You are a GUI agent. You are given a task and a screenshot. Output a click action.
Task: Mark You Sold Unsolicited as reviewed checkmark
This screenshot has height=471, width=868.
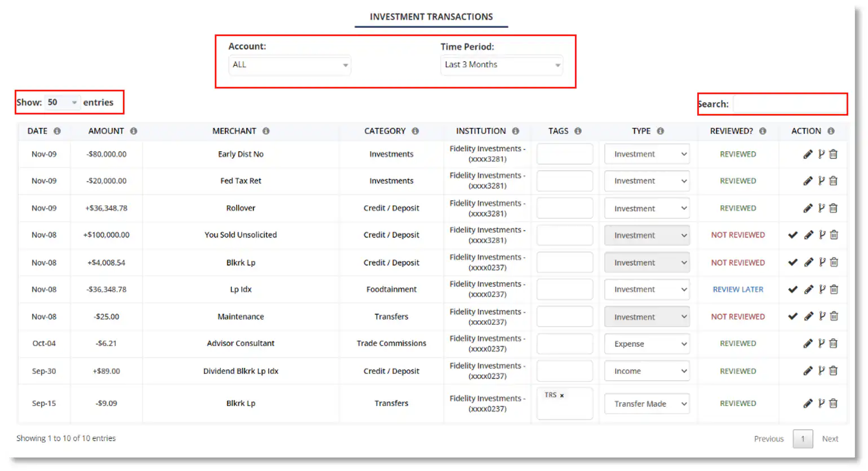(x=792, y=235)
